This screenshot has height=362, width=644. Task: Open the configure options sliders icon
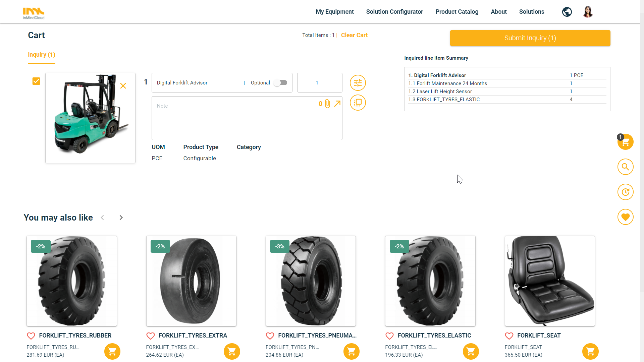coord(358,83)
